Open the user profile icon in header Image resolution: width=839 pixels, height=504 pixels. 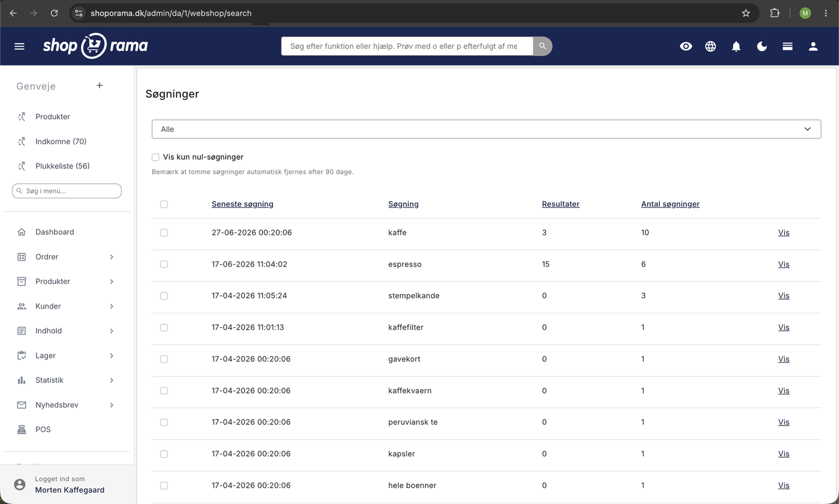pos(813,46)
